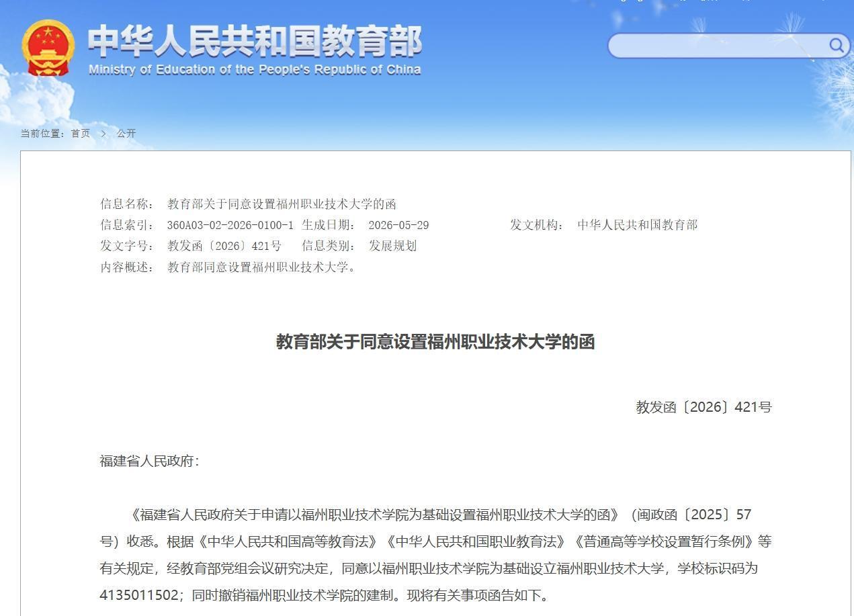Click the magnifier search icon
Screen dimensions: 854x616
tap(836, 45)
